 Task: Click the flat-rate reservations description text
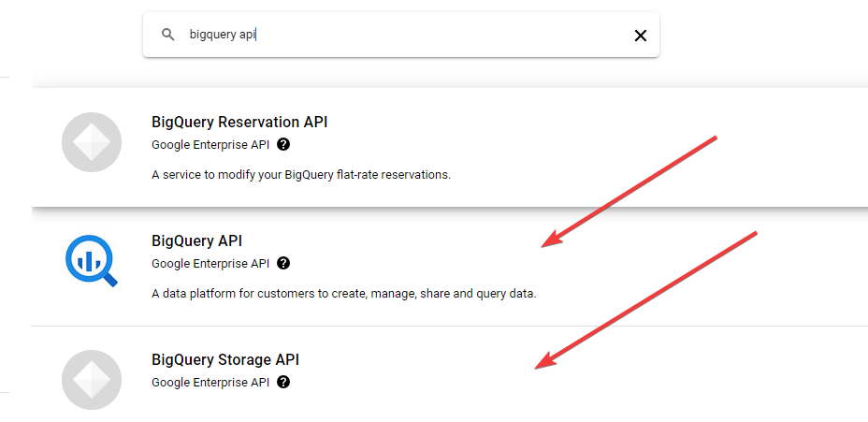[x=301, y=175]
